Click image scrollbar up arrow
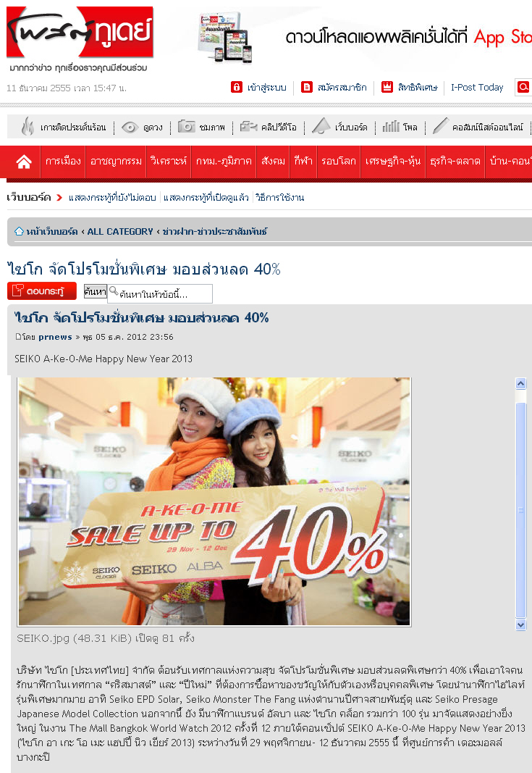532x773 pixels. point(520,383)
